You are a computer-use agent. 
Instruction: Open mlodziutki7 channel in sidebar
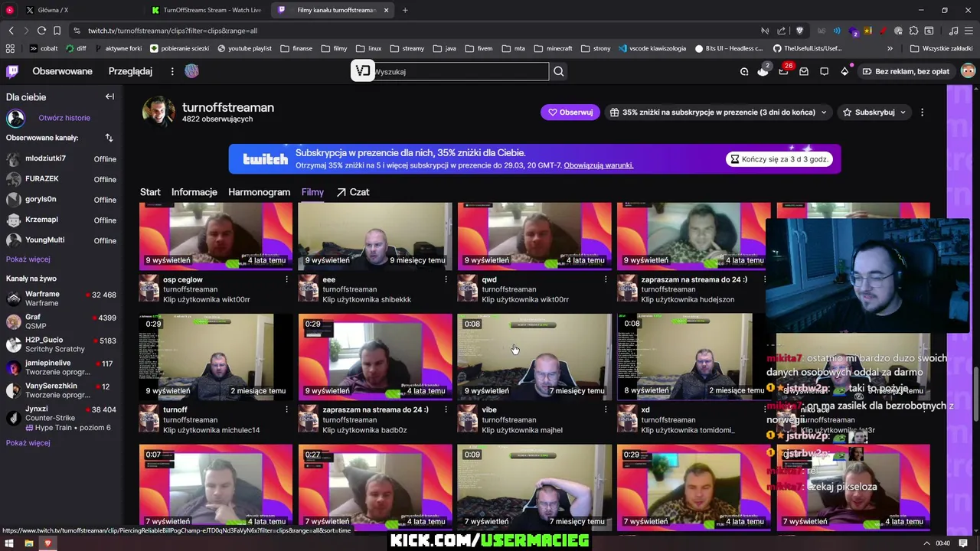click(61, 158)
